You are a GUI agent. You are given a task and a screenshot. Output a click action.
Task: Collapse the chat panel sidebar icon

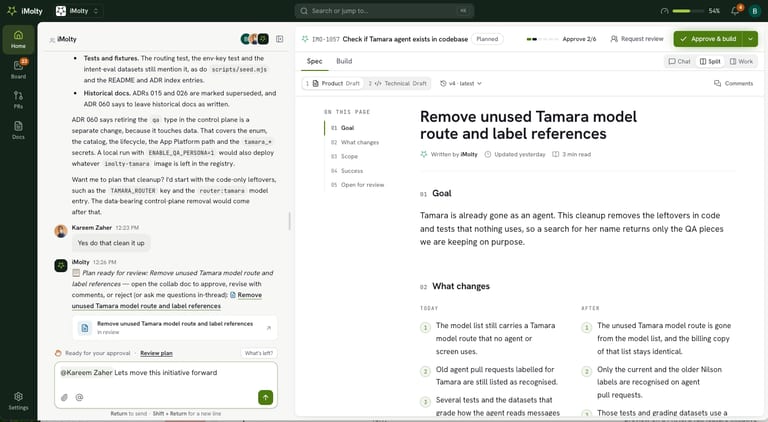pos(280,39)
